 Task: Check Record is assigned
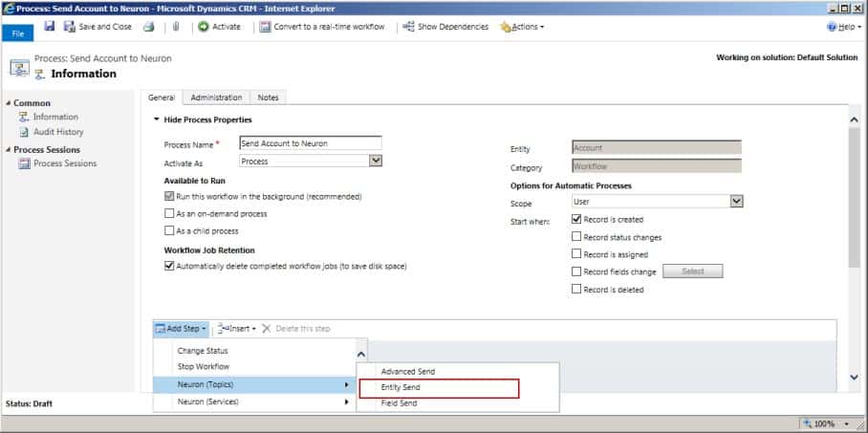(576, 254)
